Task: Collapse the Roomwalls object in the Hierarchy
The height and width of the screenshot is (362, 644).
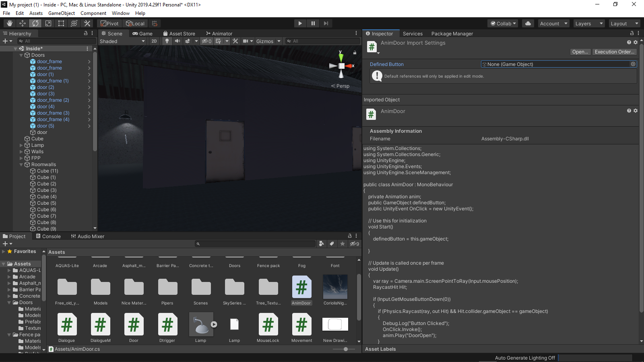Action: click(x=21, y=165)
